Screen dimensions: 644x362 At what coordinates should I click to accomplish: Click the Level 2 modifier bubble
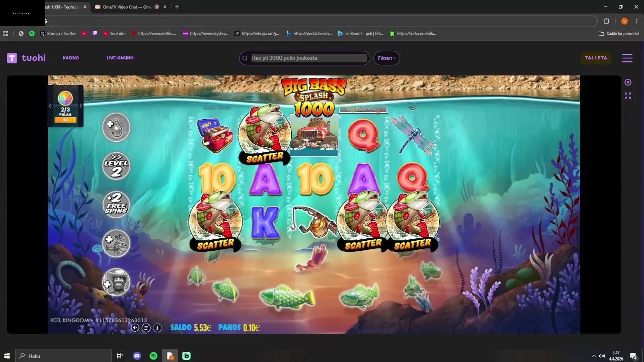(116, 166)
